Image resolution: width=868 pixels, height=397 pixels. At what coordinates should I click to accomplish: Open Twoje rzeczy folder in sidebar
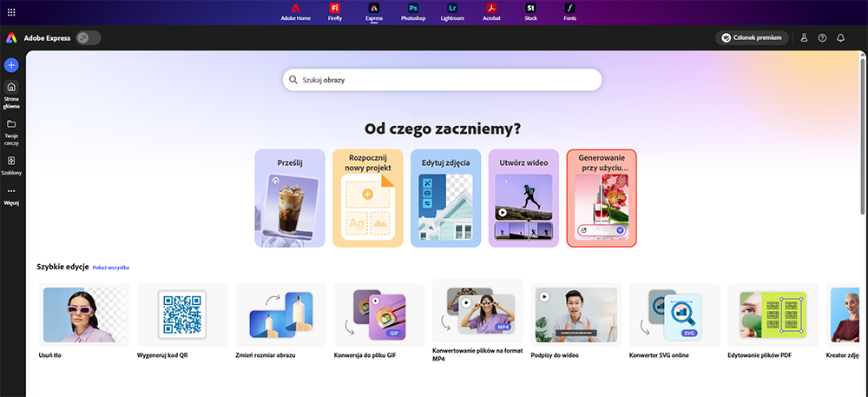pos(11,132)
